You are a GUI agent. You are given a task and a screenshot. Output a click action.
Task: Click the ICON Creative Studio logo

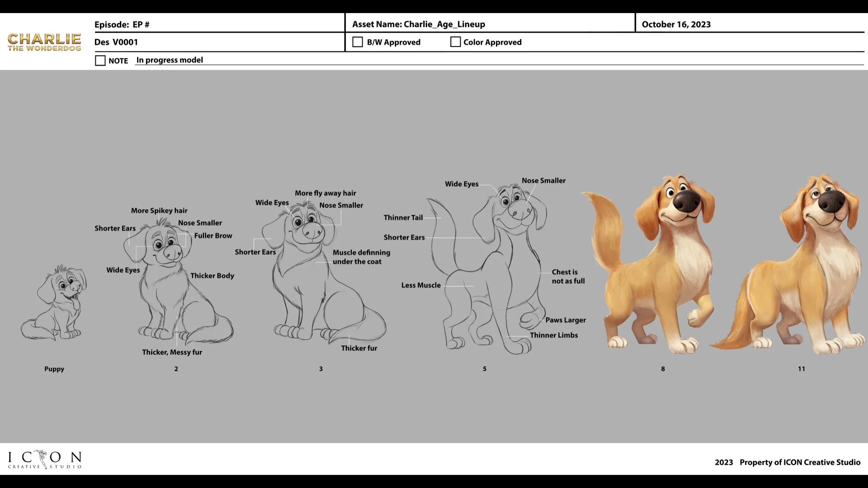coord(44,460)
